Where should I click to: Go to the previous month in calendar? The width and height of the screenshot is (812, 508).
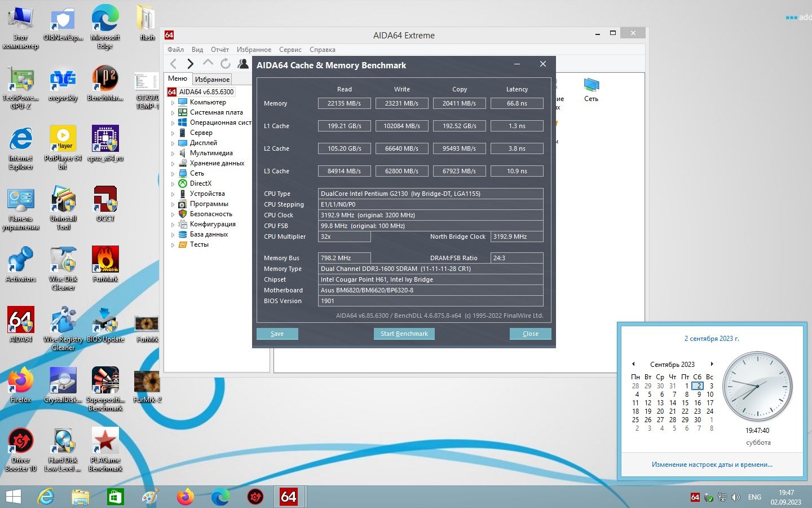633,364
